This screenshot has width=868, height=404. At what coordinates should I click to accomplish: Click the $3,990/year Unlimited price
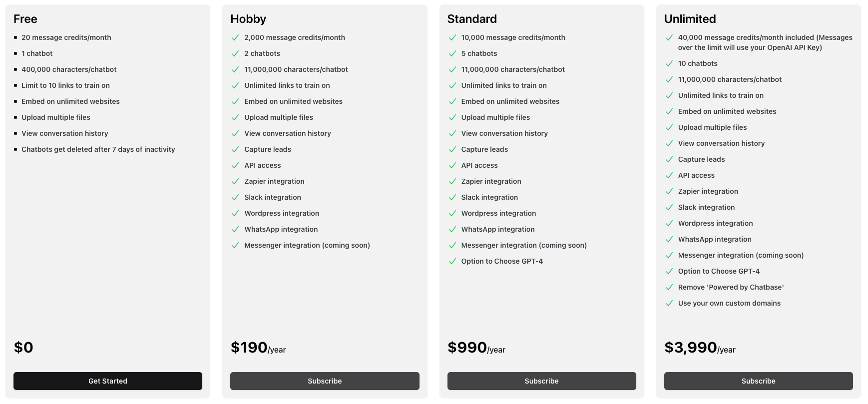(699, 348)
